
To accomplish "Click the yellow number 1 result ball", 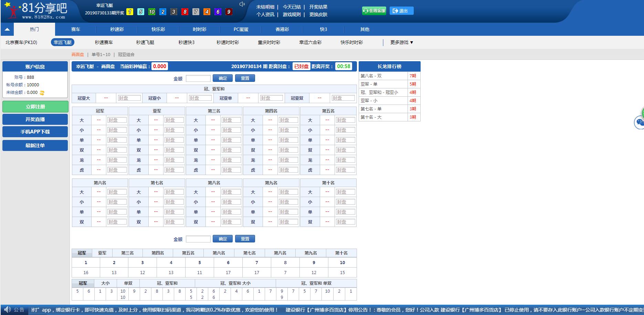I will click(x=130, y=12).
